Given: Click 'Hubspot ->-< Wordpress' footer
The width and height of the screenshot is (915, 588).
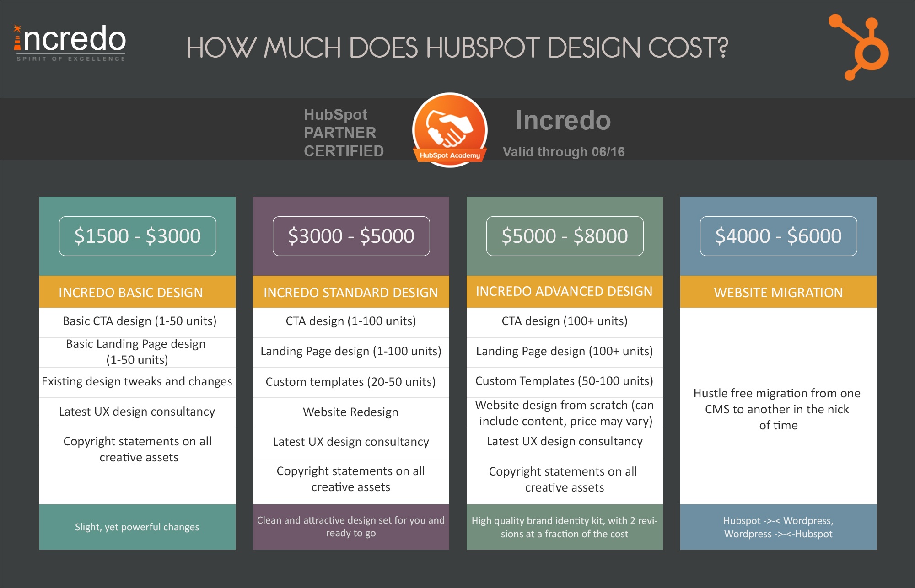Looking at the screenshot, I should coord(778,527).
